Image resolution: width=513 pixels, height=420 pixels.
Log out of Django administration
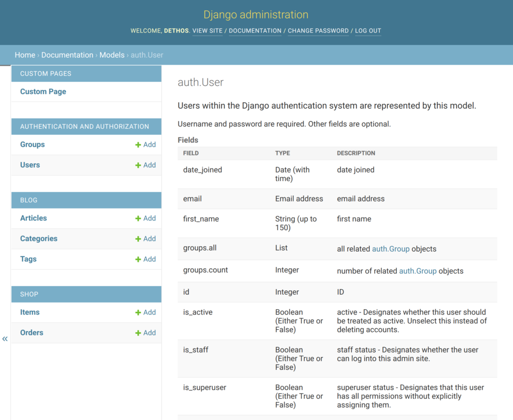click(x=368, y=31)
